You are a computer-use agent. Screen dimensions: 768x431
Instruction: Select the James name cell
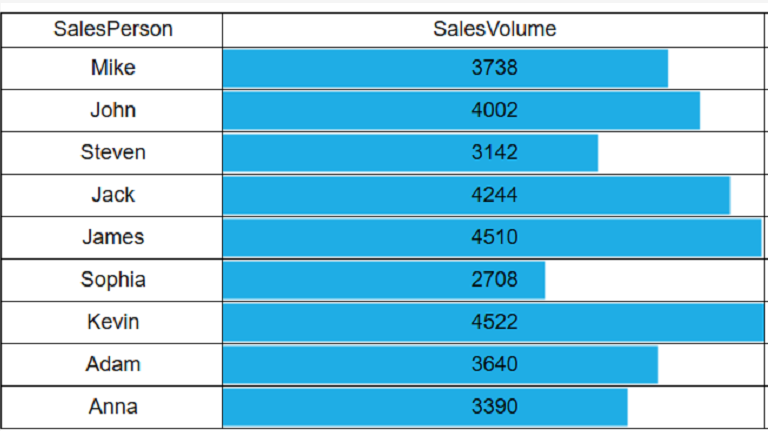point(112,237)
